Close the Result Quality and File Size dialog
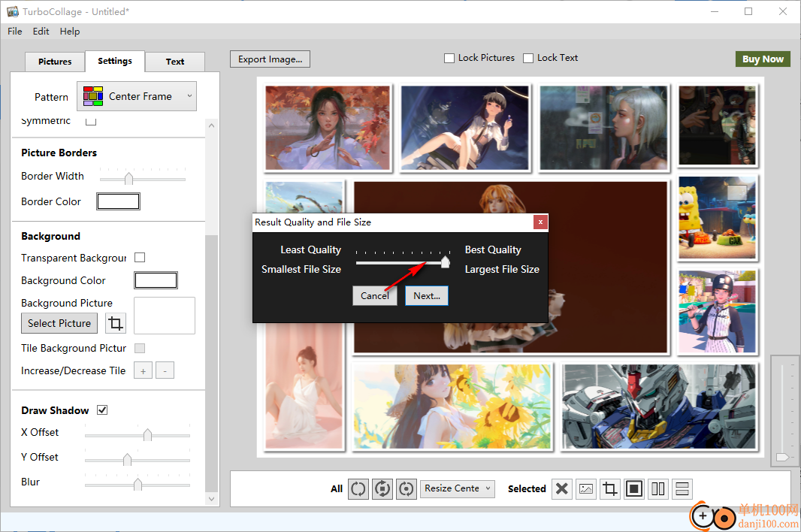The image size is (801, 532). (540, 222)
